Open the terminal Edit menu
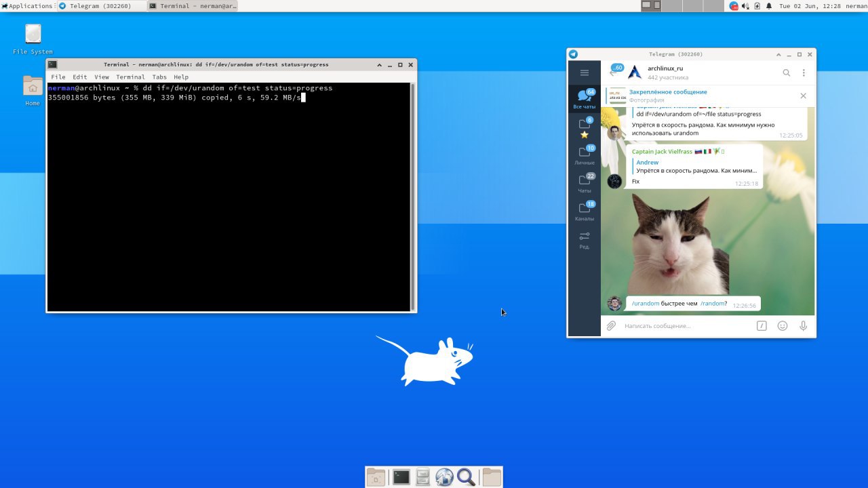Image resolution: width=868 pixels, height=488 pixels. click(80, 77)
